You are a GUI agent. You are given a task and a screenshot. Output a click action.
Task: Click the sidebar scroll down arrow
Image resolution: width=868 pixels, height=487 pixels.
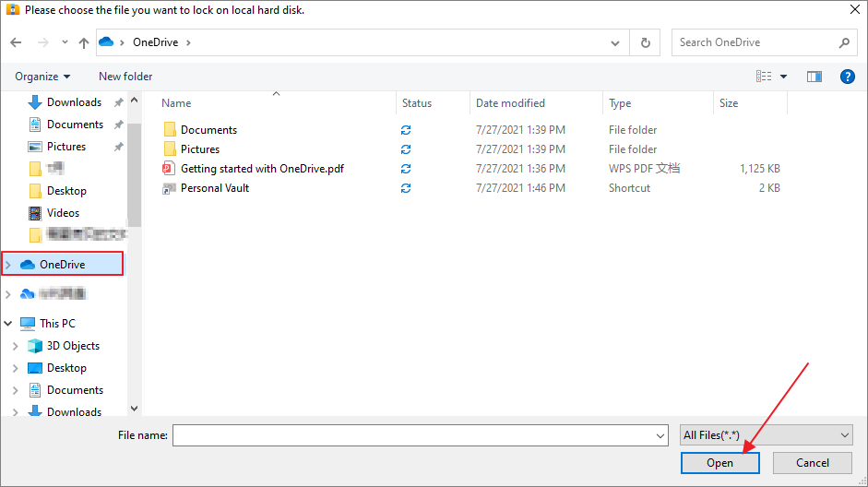(134, 409)
